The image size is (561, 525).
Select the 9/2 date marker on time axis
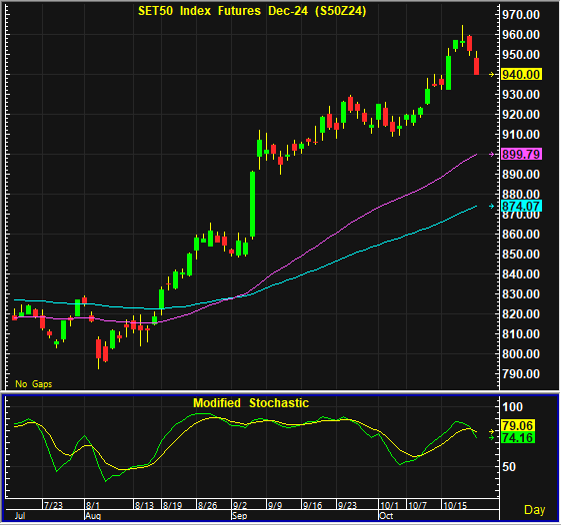pos(240,505)
